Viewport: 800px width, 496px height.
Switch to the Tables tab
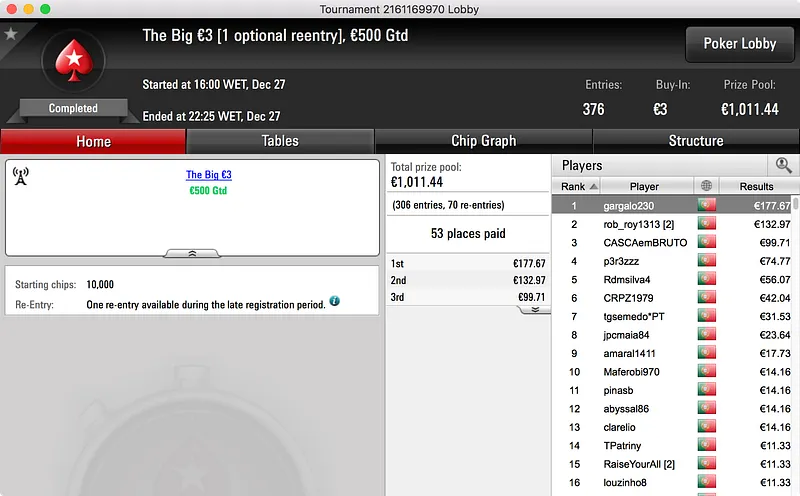pos(280,141)
